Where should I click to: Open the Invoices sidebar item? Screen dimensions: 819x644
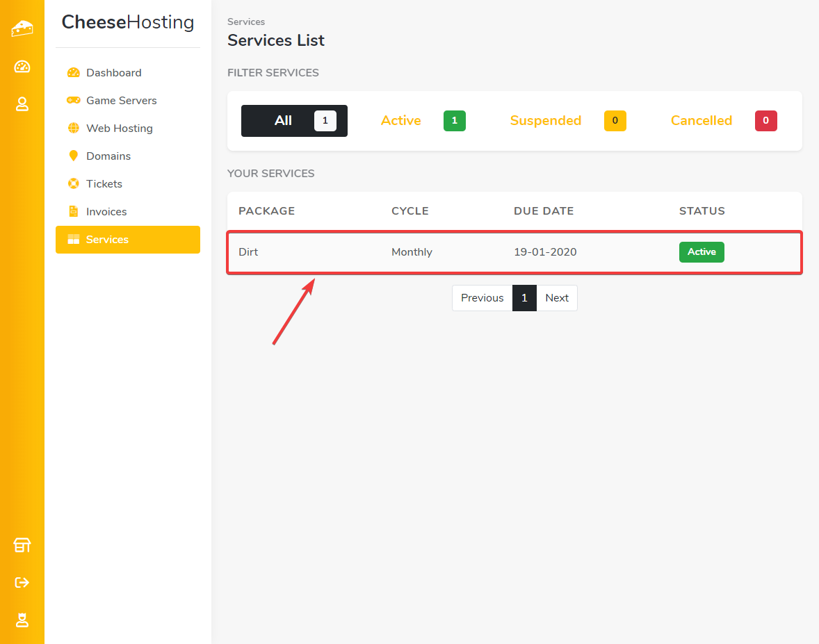point(106,212)
